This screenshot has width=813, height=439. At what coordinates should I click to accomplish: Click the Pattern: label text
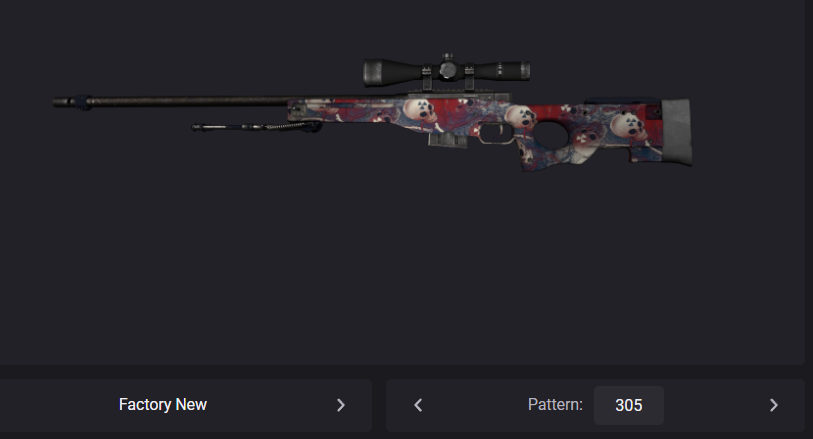[x=555, y=404]
